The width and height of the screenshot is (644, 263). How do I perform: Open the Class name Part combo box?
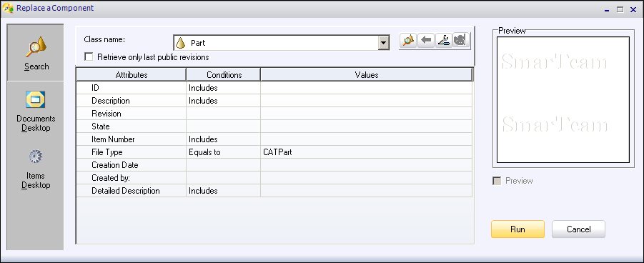coord(282,43)
